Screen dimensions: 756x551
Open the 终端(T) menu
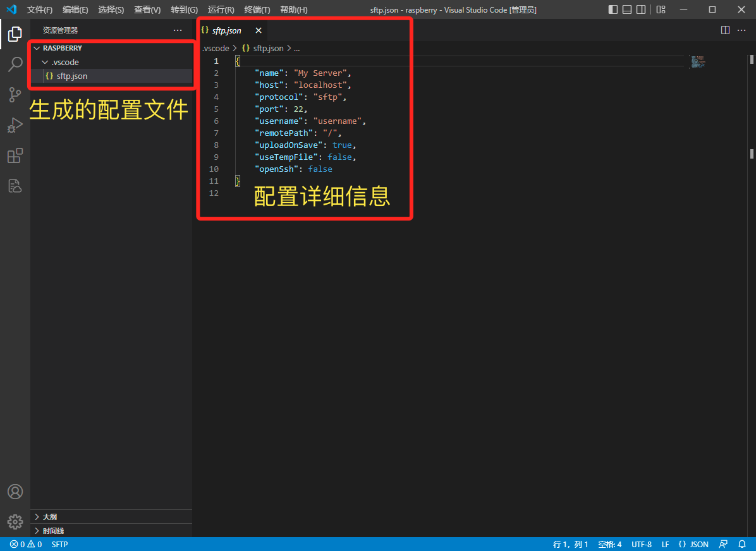point(257,9)
